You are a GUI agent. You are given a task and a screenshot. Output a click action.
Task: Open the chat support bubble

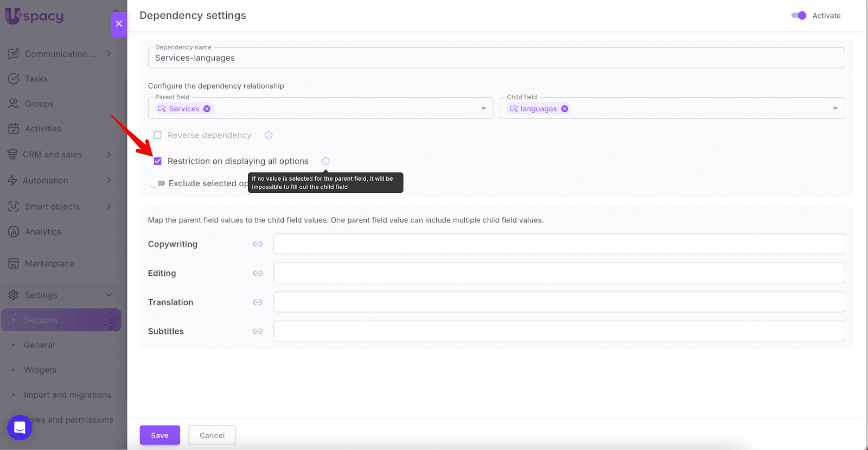coord(20,428)
